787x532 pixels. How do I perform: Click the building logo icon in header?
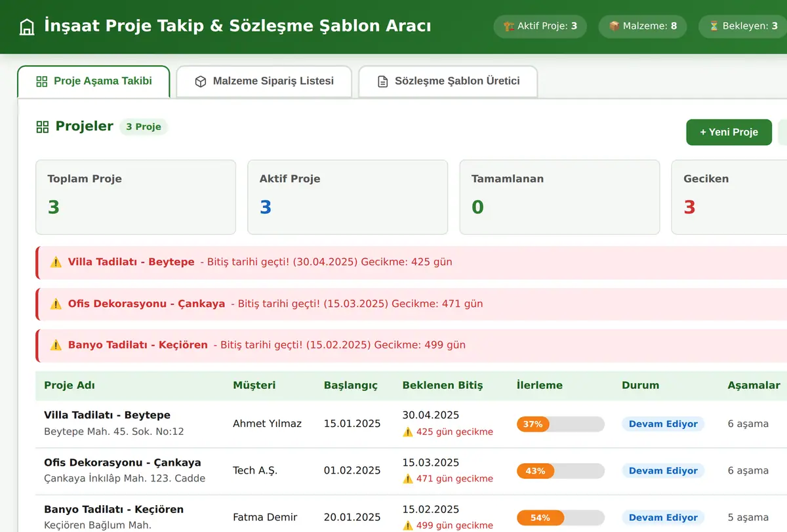tap(27, 28)
